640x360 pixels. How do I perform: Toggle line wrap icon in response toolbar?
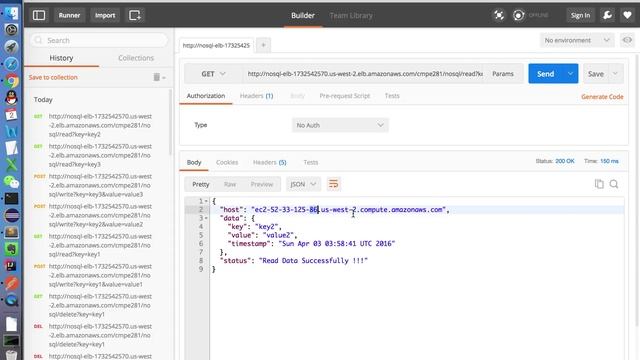point(333,184)
